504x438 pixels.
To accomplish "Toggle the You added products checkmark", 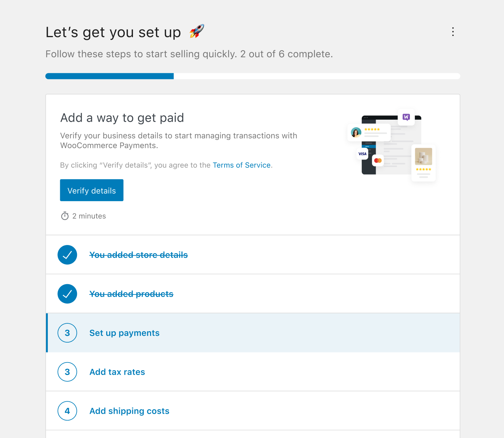I will pyautogui.click(x=67, y=294).
